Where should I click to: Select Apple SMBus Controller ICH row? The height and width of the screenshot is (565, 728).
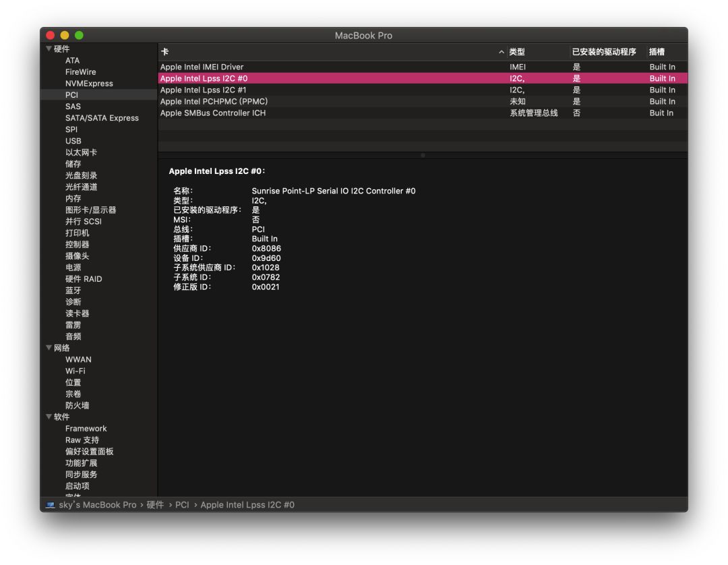[423, 113]
